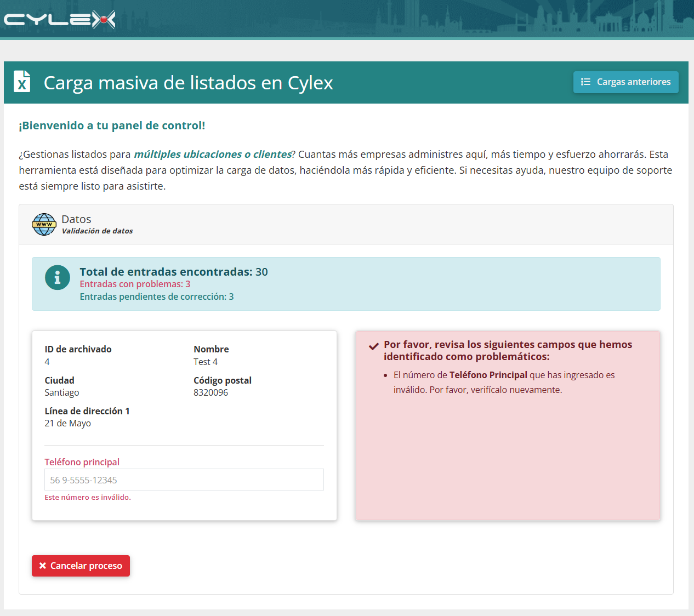Click the 'Por favor, revisa los siguientes campos' heading

click(508, 350)
